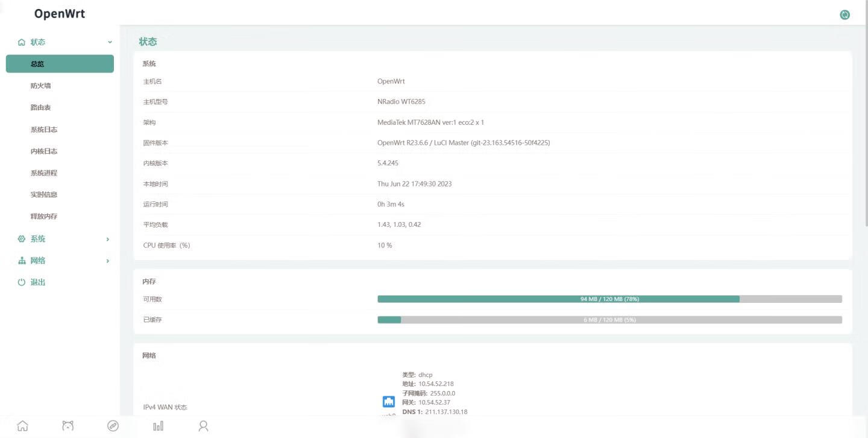The height and width of the screenshot is (438, 868).
Task: Open 系统日志 in the sidebar
Action: pyautogui.click(x=44, y=130)
